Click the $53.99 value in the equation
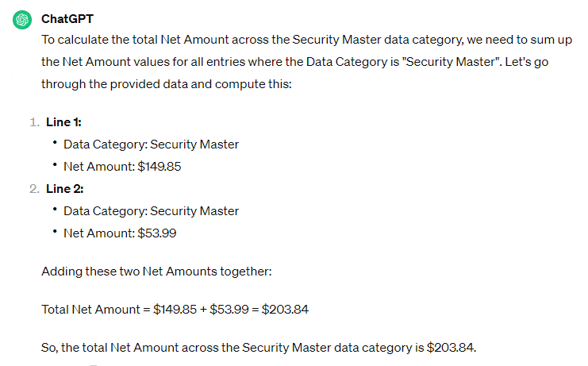588x366 pixels. pyautogui.click(x=229, y=310)
